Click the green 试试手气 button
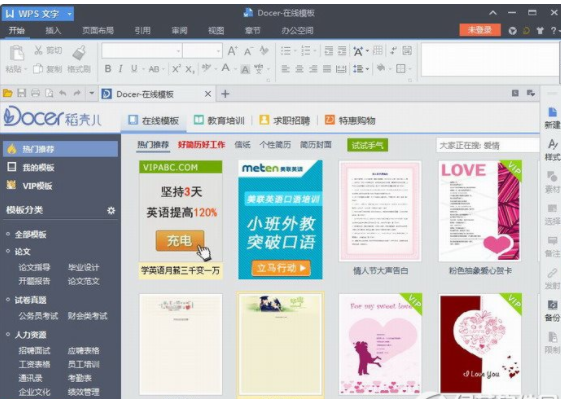 [x=367, y=145]
